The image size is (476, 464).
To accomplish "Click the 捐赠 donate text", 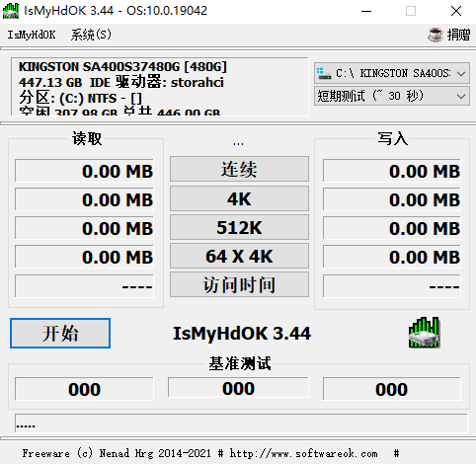I will 458,35.
